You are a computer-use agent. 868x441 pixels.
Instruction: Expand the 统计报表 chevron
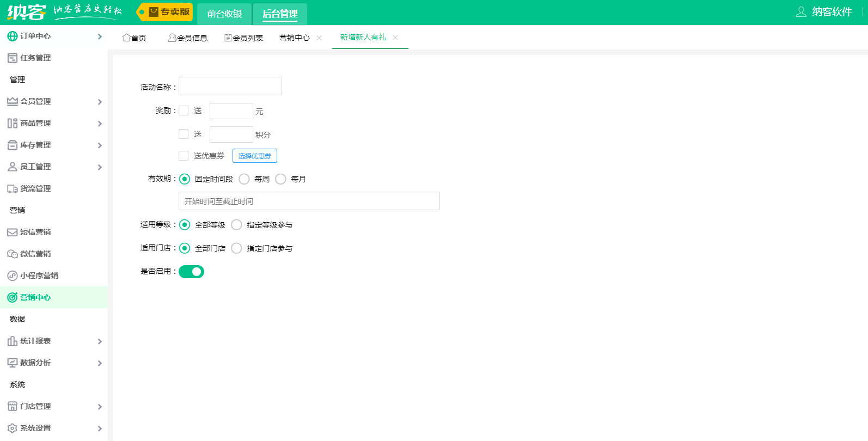tap(100, 341)
